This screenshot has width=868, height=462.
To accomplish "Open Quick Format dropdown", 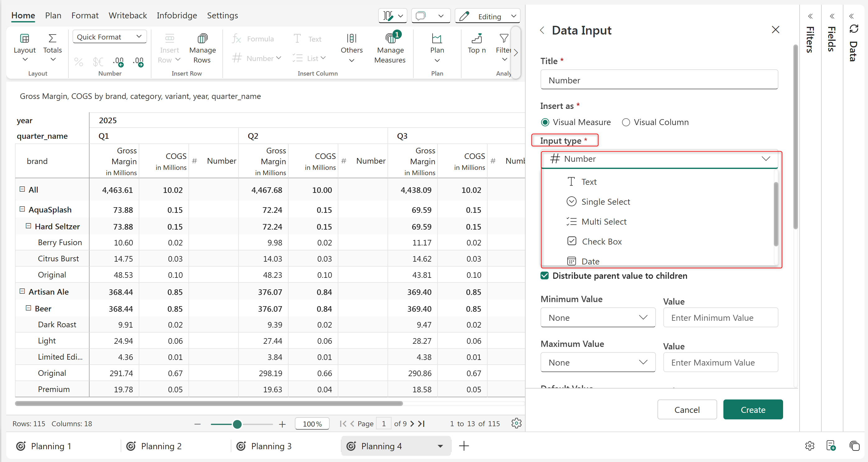I will 109,37.
